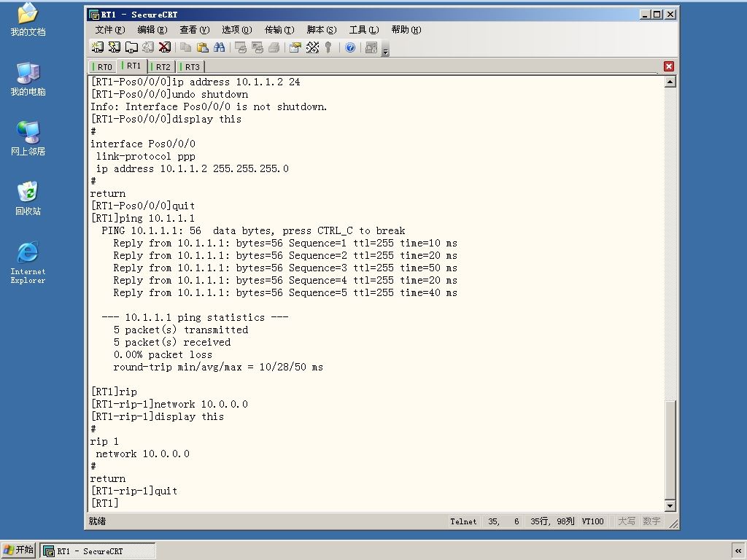Open the 文件(F) menu

click(110, 29)
